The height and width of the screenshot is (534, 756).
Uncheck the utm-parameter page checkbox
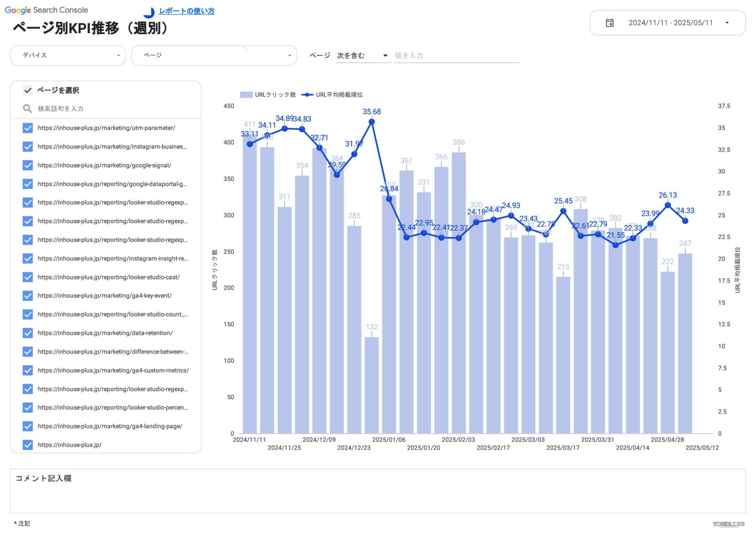28,128
